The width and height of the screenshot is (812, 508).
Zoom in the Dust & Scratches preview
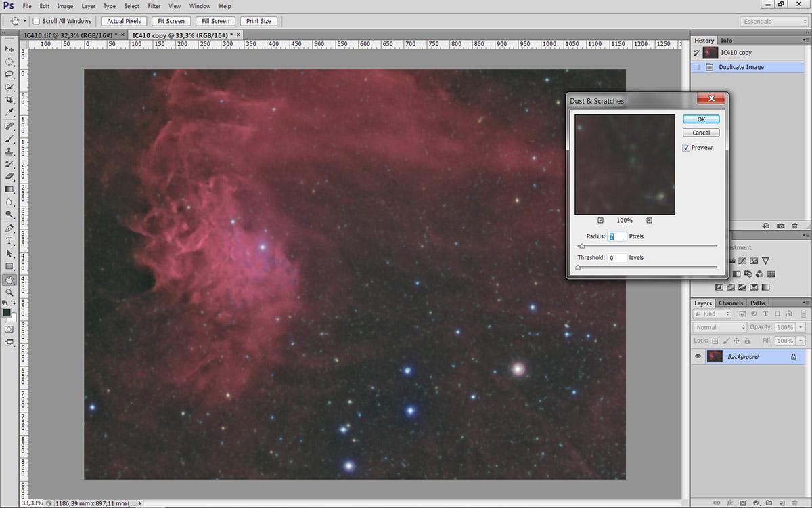[x=649, y=220]
